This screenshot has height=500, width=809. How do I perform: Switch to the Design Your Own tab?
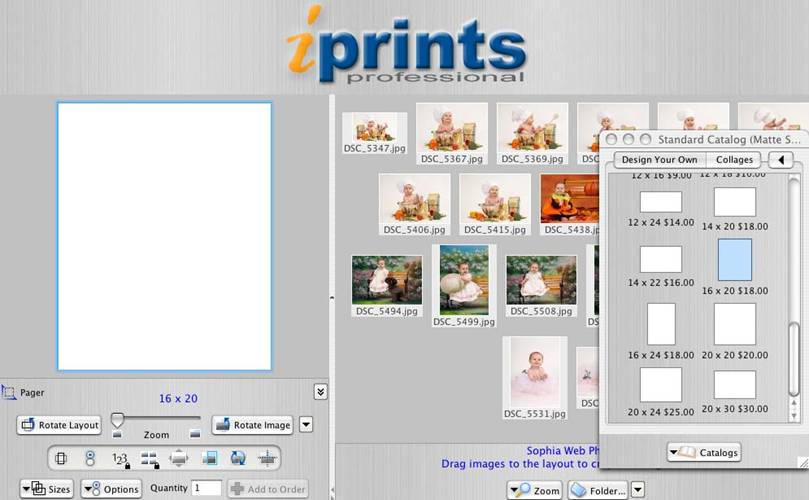tap(659, 160)
